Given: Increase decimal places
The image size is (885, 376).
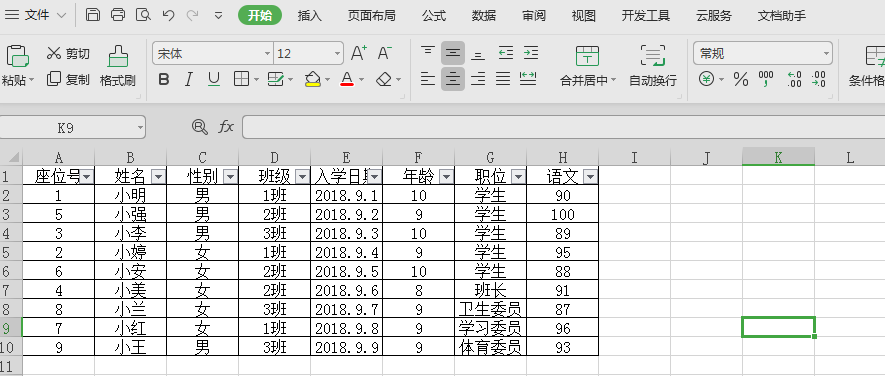Looking at the screenshot, I should point(794,80).
